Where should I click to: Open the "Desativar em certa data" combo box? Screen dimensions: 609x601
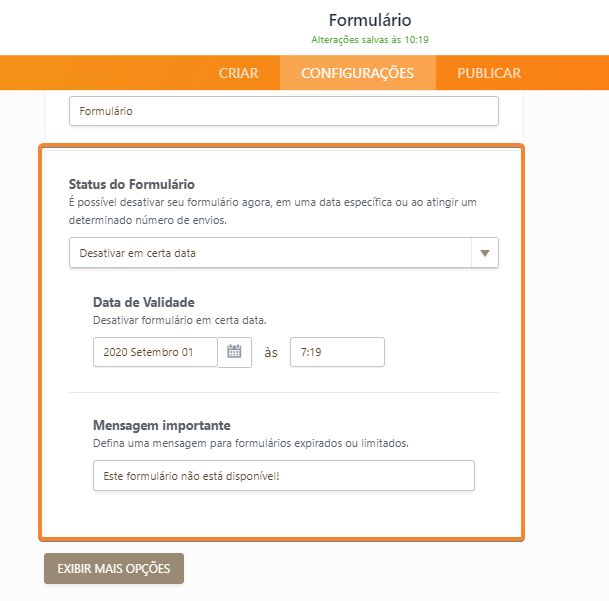click(x=270, y=253)
